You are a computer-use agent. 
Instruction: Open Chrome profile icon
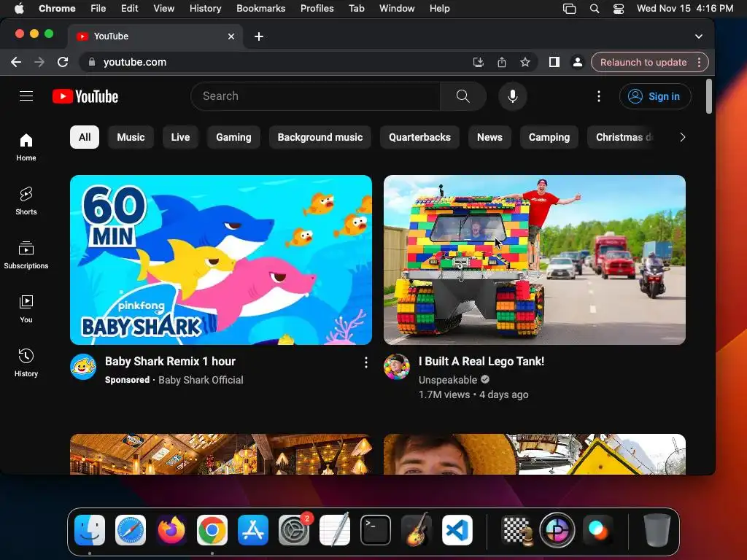coord(578,62)
